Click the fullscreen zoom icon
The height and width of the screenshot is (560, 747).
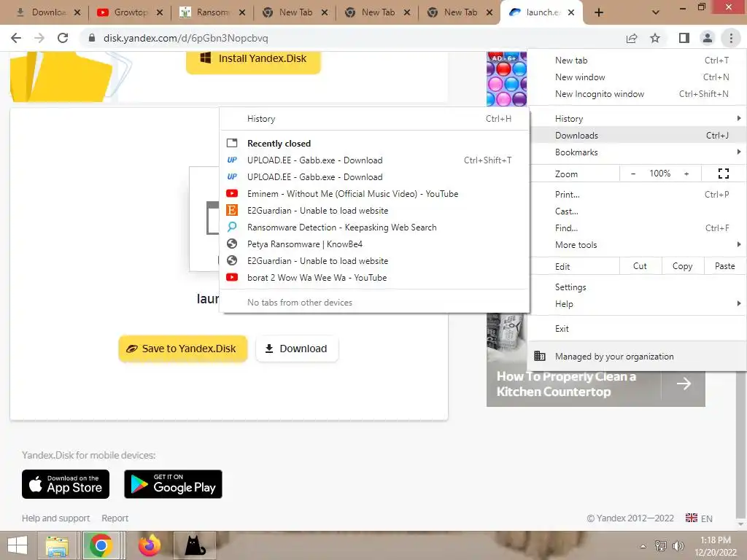[x=723, y=174]
